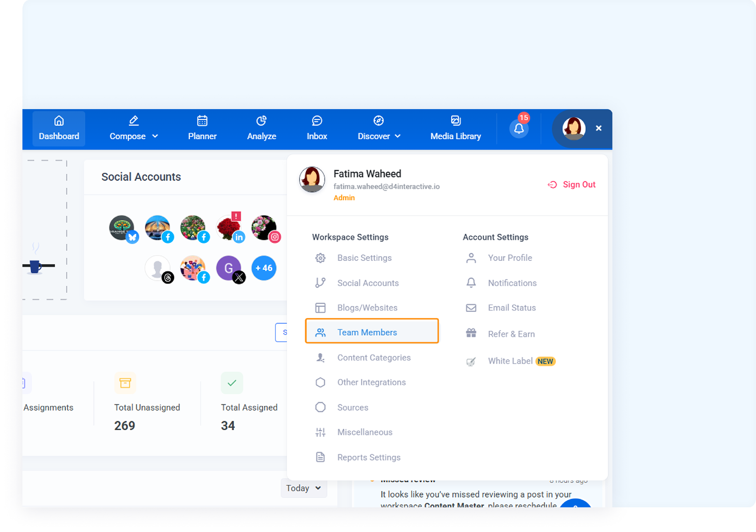Click the Miscellaneous sliders icon
This screenshot has height=532, width=756.
(x=320, y=432)
